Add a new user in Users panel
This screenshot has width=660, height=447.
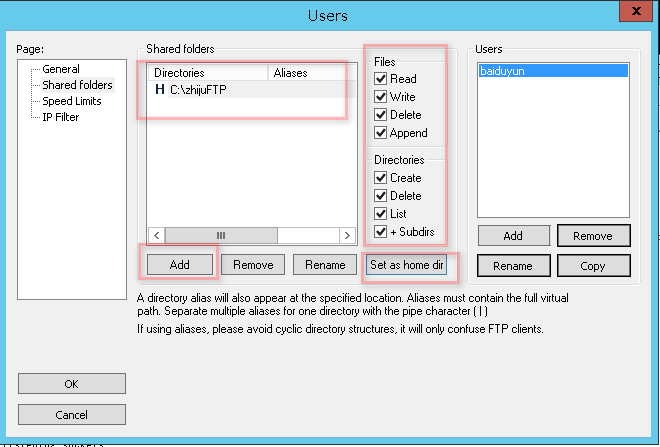(x=514, y=236)
